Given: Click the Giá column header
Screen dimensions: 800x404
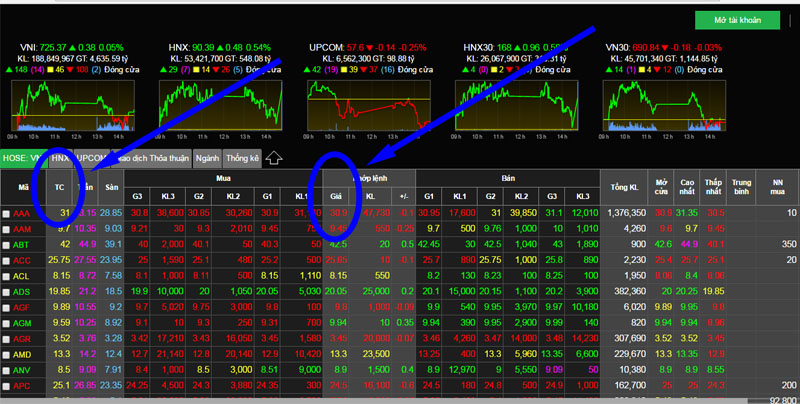Looking at the screenshot, I should (336, 196).
